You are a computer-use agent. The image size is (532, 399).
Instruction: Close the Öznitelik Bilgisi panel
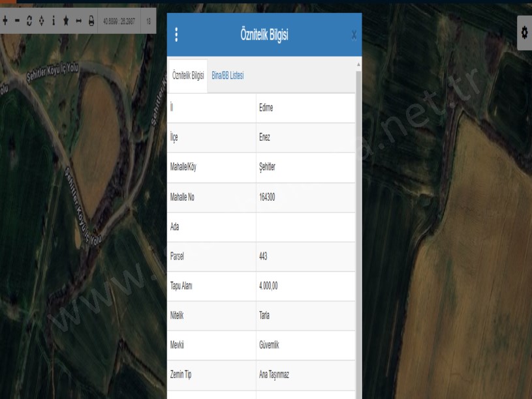354,35
